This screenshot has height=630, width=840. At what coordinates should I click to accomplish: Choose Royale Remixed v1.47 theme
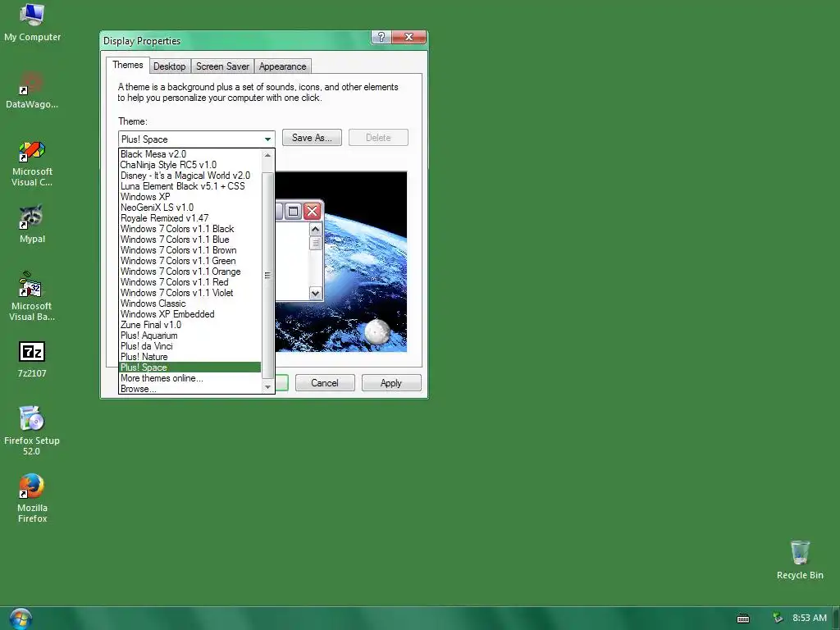189,218
